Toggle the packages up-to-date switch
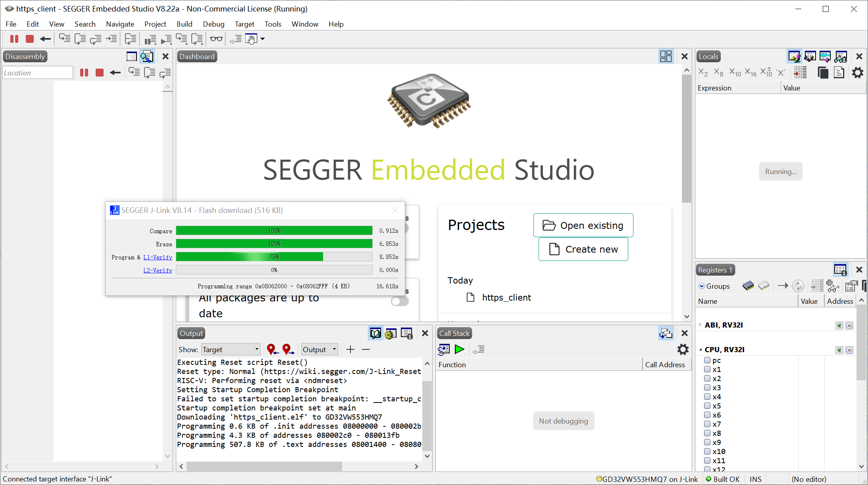This screenshot has height=485, width=868. pos(399,301)
